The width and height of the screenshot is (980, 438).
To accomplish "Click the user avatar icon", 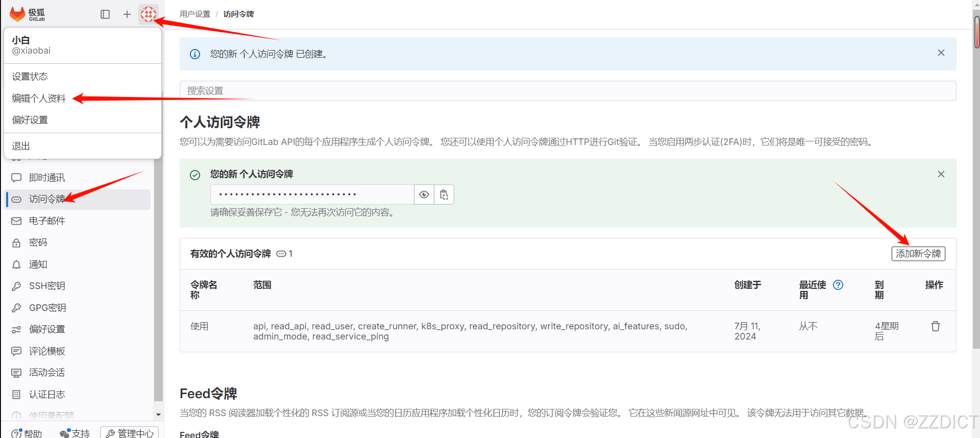I will (x=149, y=14).
